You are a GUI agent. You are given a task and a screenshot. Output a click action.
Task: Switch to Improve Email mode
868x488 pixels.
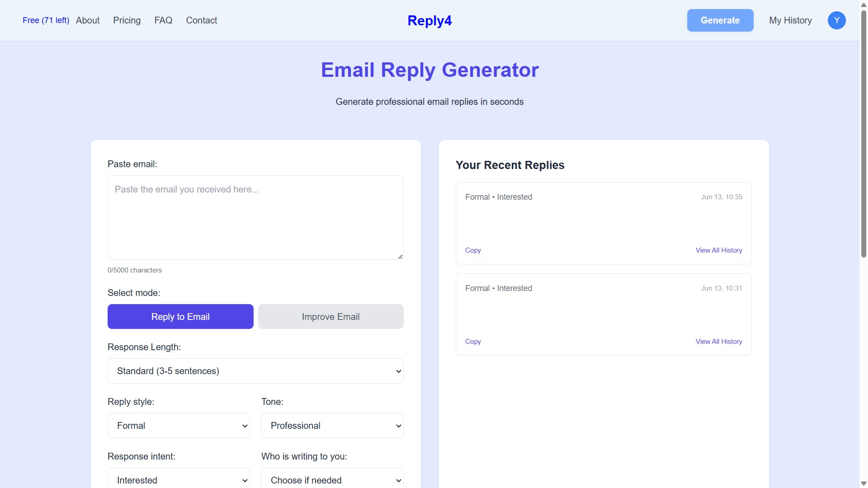coord(330,316)
